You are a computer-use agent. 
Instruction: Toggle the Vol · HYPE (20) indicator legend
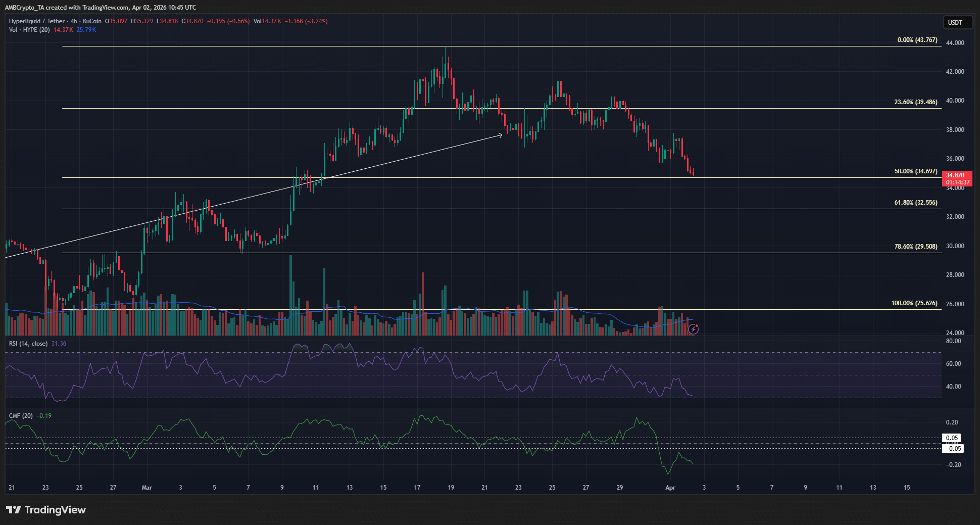click(30, 30)
